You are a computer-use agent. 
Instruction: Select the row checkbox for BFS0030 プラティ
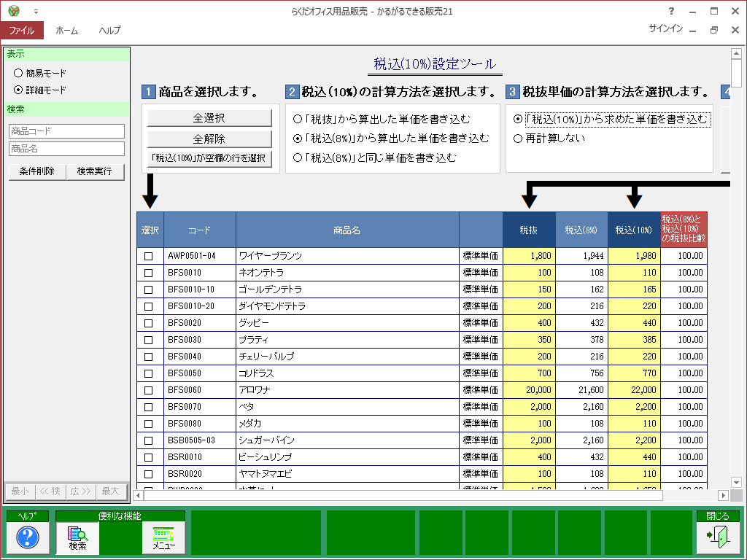(149, 340)
